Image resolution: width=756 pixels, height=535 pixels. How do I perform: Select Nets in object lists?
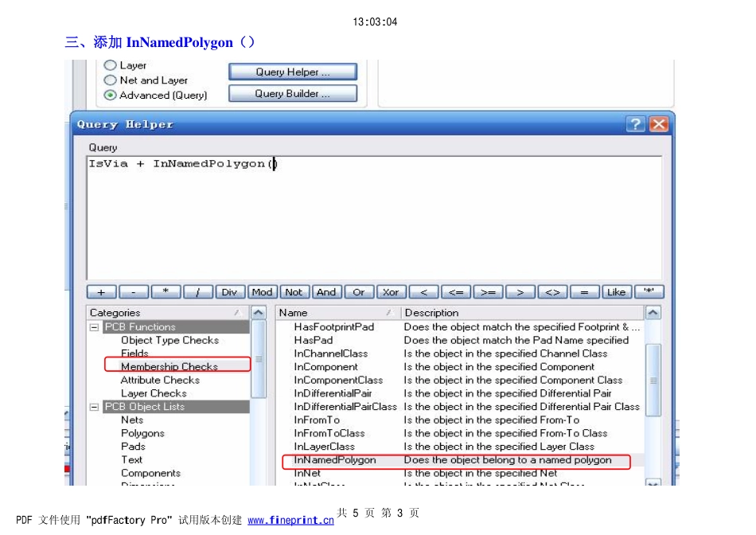[x=132, y=420]
